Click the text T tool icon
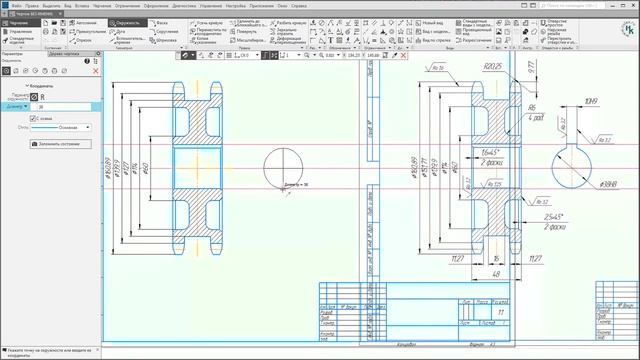Image resolution: width=640 pixels, height=360 pixels. pos(330,40)
